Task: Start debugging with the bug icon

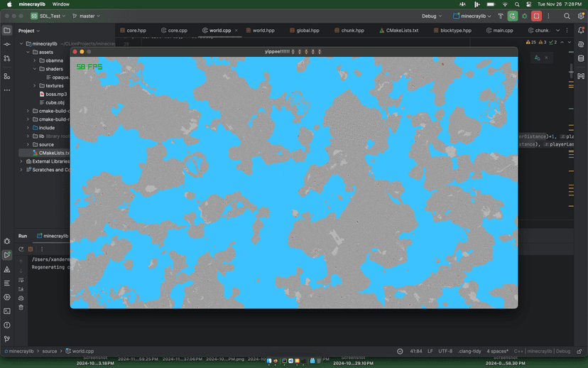Action: coord(524,16)
